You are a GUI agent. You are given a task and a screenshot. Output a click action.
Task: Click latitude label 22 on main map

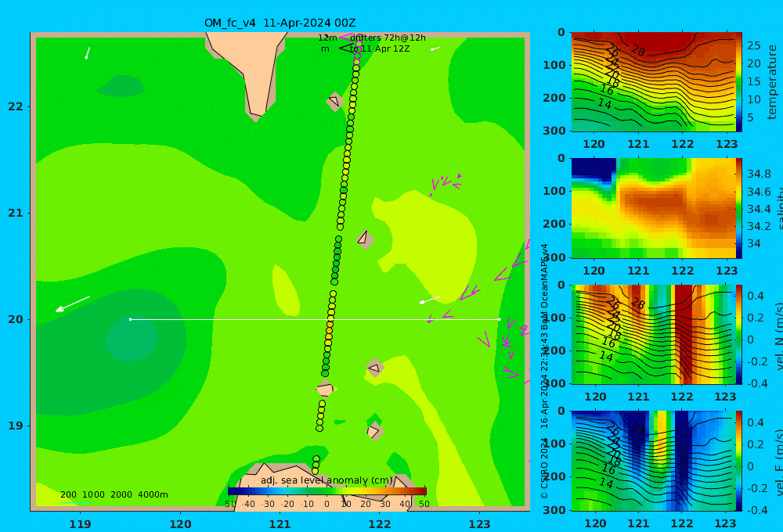click(16, 106)
